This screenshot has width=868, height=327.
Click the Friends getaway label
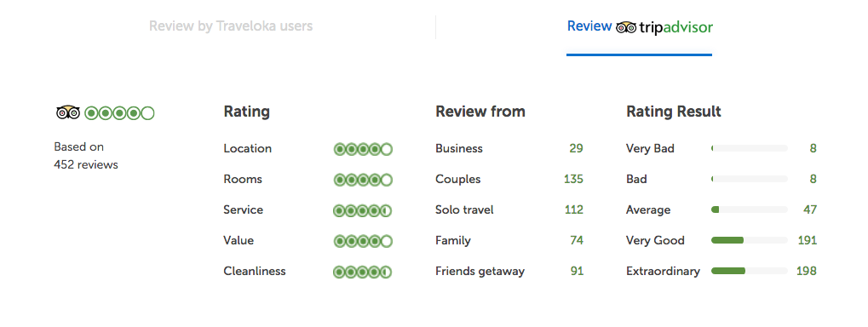click(480, 272)
